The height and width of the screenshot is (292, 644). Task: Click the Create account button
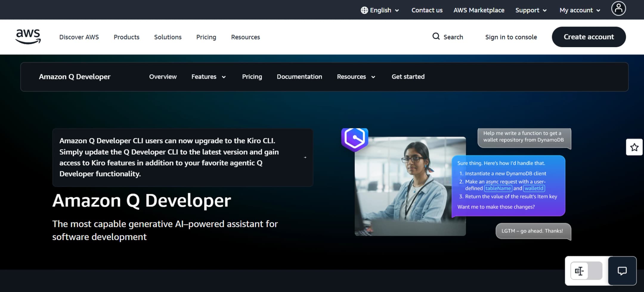589,37
